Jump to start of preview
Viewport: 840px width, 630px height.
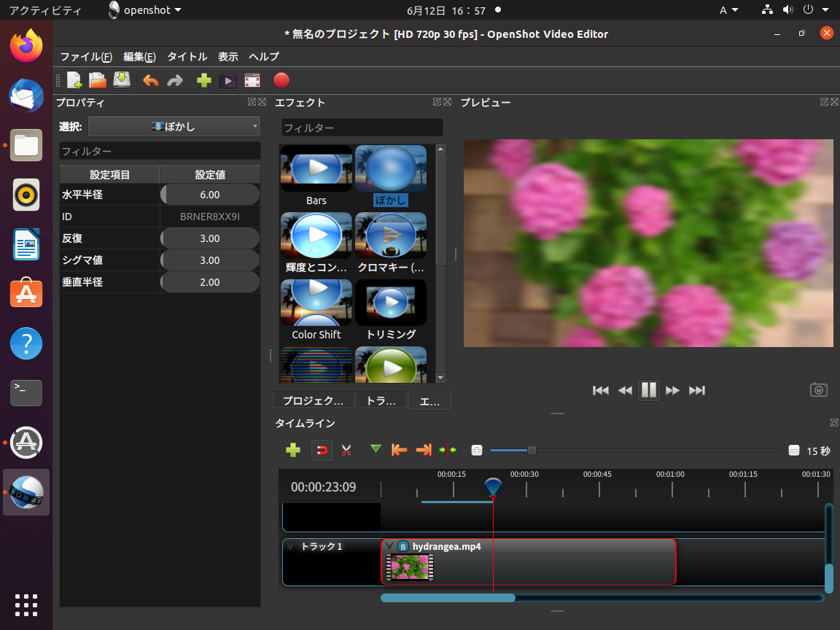(x=601, y=391)
